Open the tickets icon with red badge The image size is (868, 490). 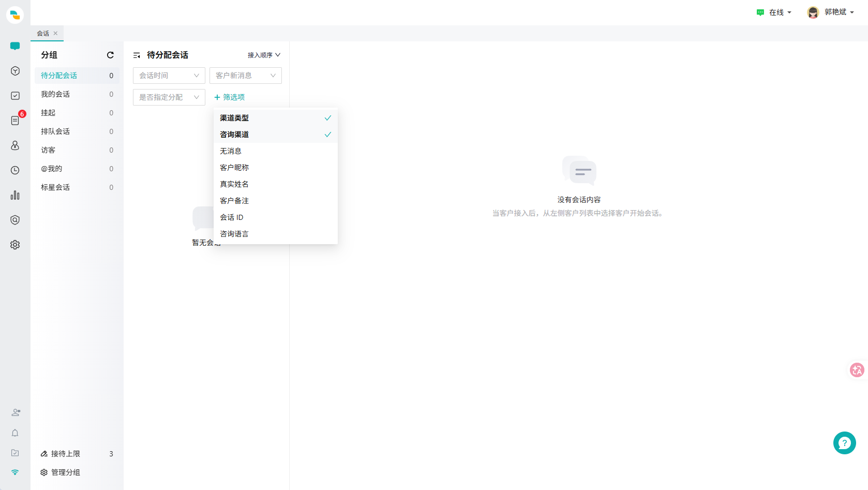(15, 121)
